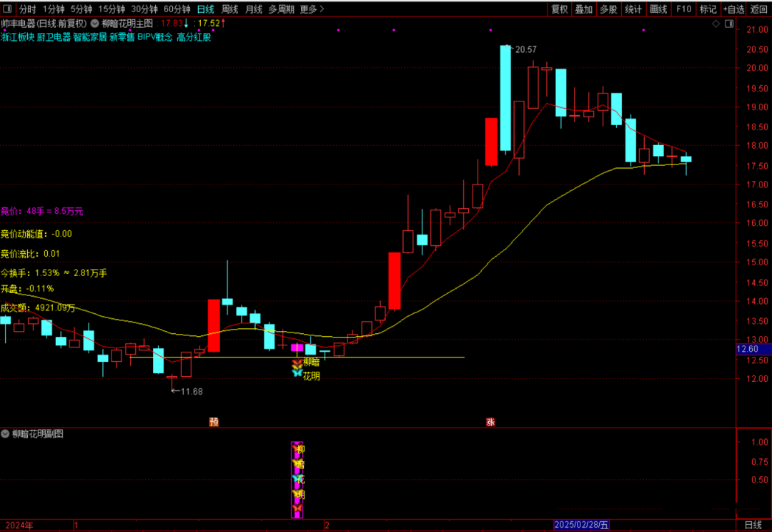Image resolution: width=772 pixels, height=532 pixels.
Task: Switch to the 分时 time-sharing tab
Action: [x=27, y=9]
